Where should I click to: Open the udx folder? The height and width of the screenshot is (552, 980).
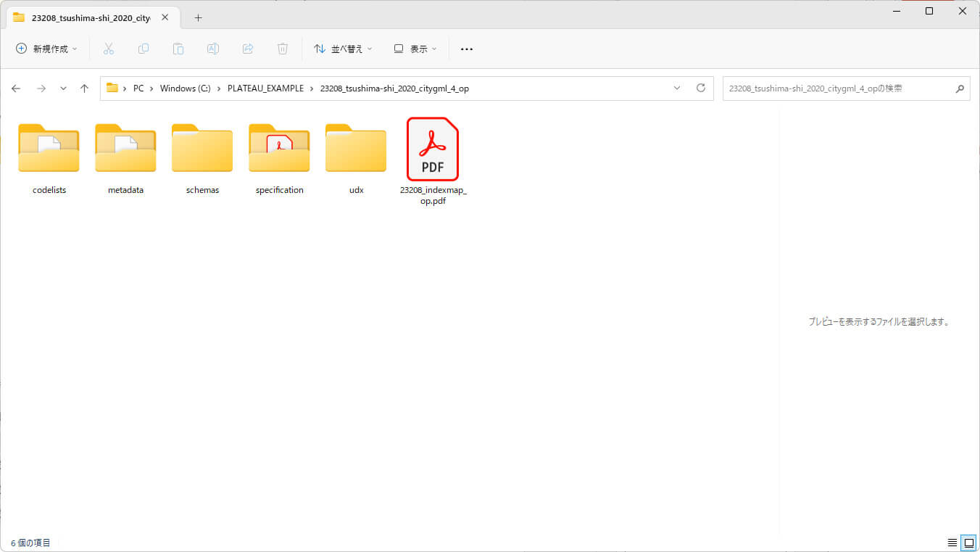[x=356, y=148]
